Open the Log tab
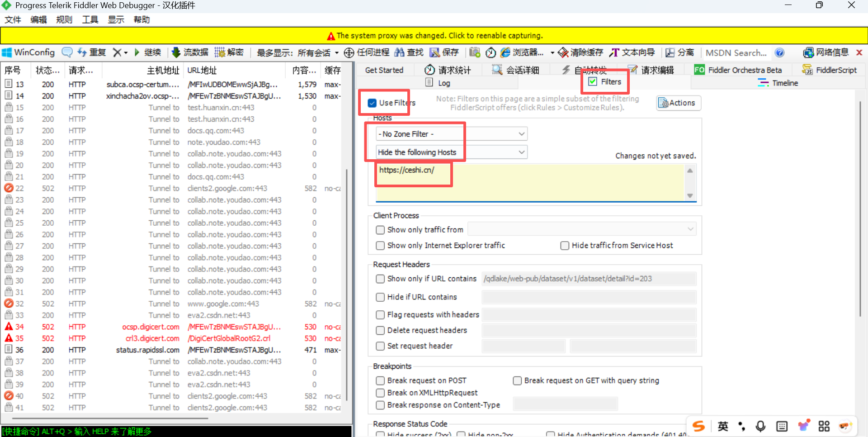 coord(438,83)
